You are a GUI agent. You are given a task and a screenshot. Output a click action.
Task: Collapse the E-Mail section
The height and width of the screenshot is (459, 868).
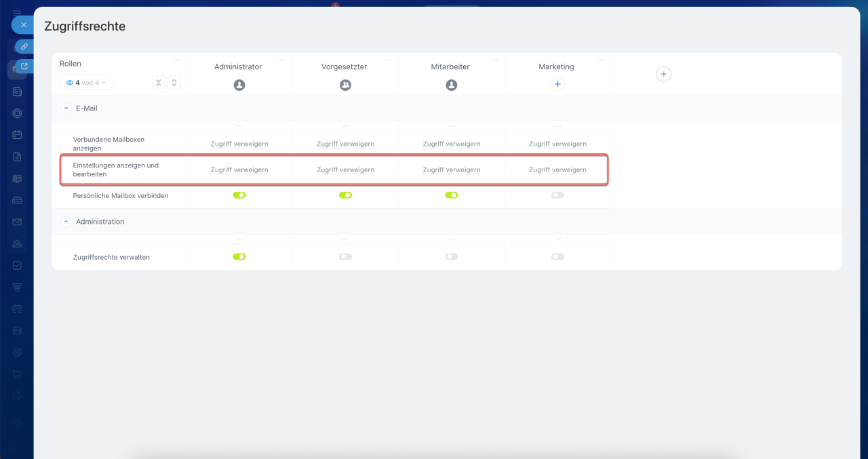66,108
